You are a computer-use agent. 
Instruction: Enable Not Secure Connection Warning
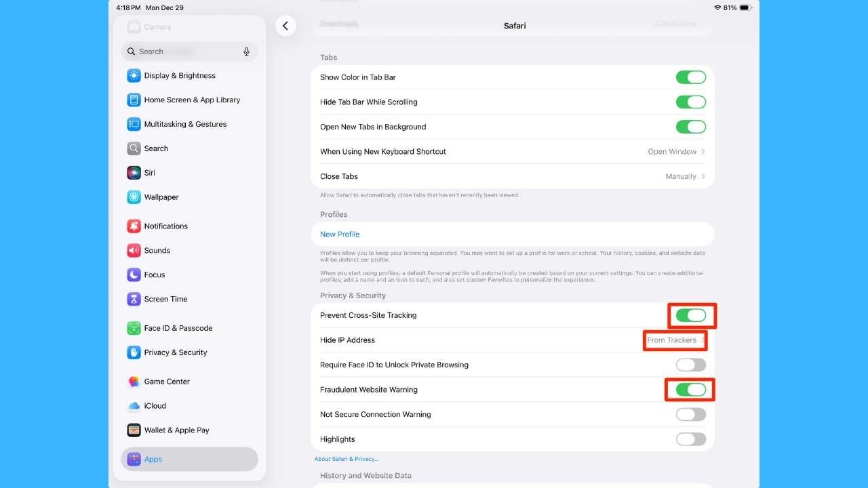pos(691,414)
